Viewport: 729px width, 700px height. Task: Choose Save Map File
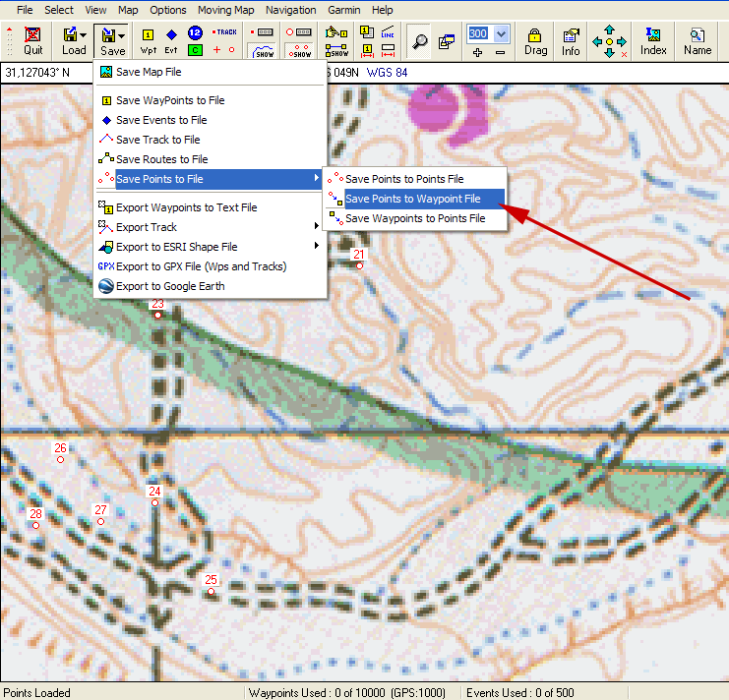click(211, 72)
